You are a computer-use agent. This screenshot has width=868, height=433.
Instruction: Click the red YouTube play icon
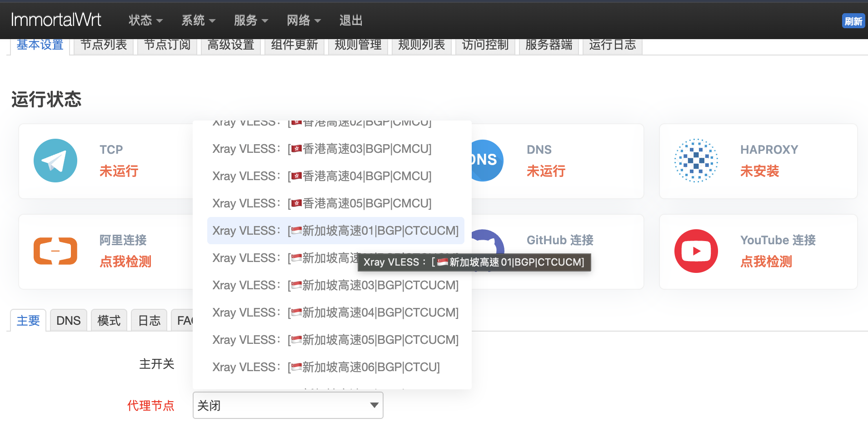696,251
